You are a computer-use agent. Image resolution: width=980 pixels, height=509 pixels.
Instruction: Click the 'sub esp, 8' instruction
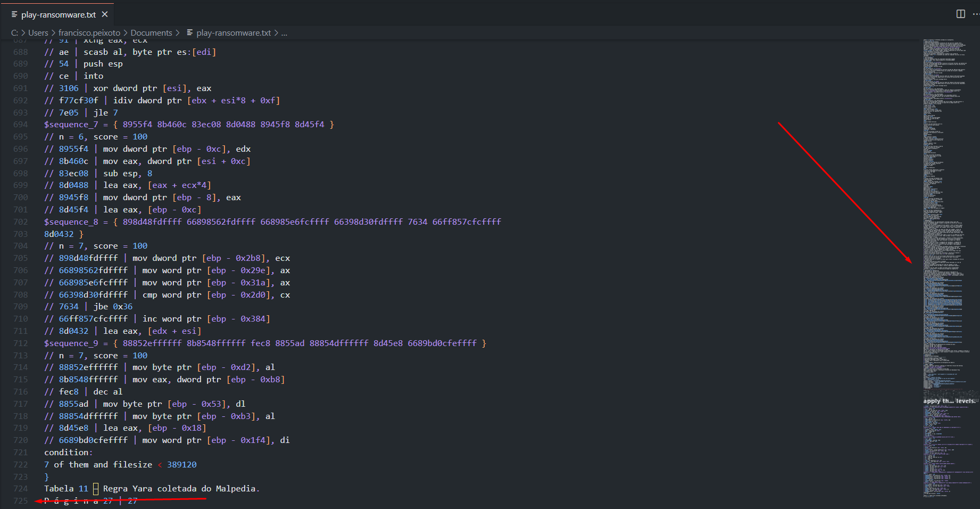click(x=128, y=173)
